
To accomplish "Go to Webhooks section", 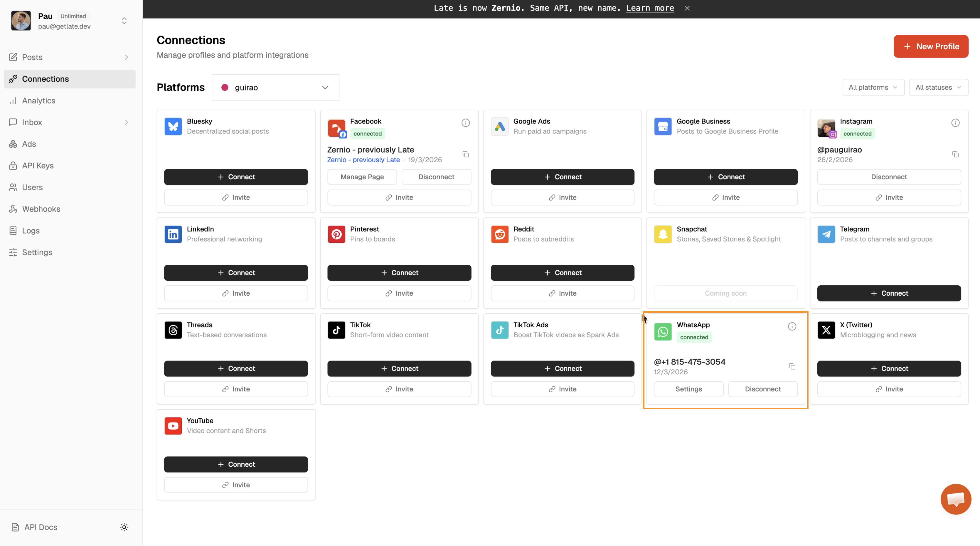I will tap(41, 209).
